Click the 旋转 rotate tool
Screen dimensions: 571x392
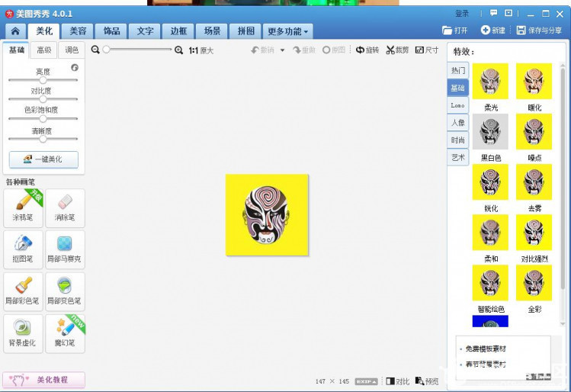[x=367, y=50]
